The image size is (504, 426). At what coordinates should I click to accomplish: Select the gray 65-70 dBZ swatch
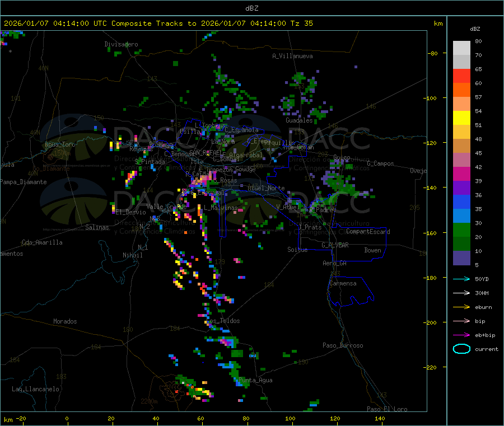[x=461, y=62]
